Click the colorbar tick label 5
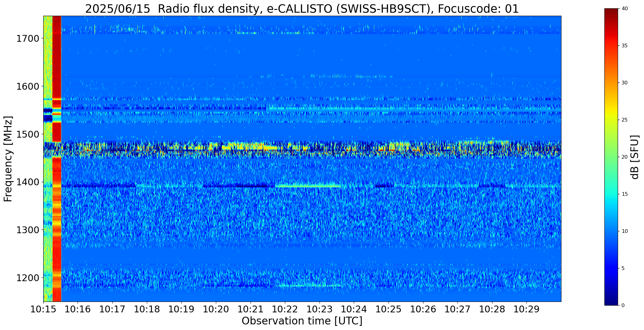The width and height of the screenshot is (644, 330). (623, 268)
